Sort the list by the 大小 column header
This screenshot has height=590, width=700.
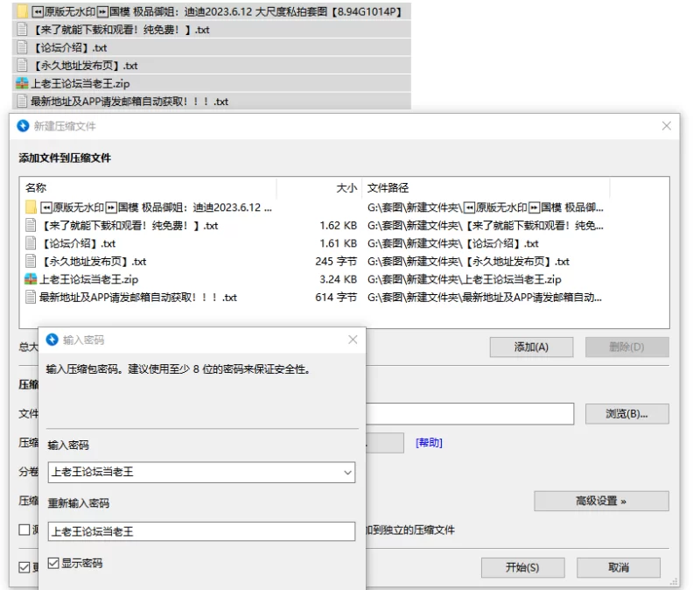(346, 187)
